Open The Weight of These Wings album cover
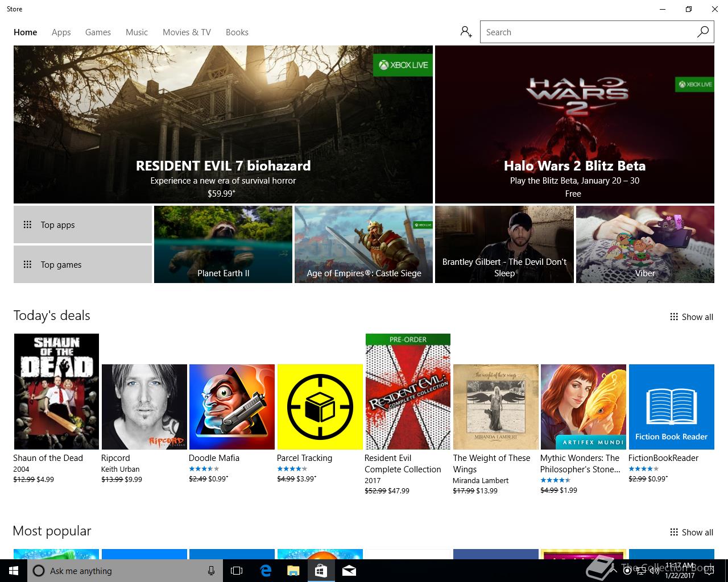Image resolution: width=728 pixels, height=582 pixels. click(x=495, y=407)
